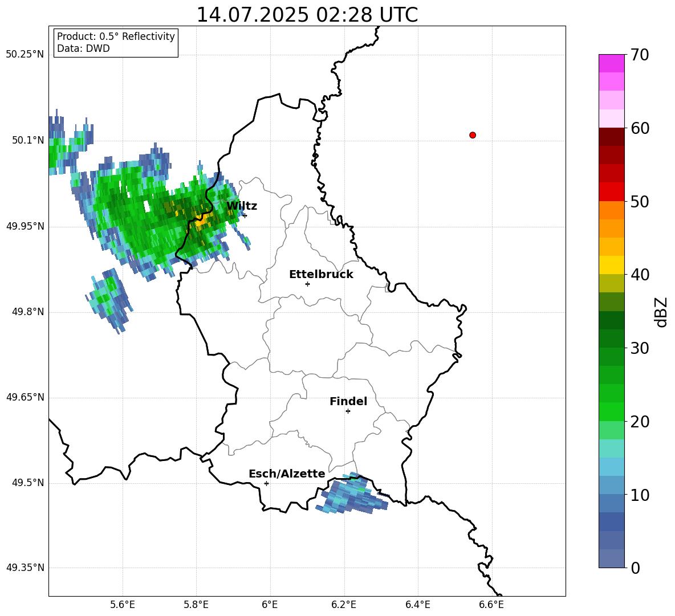
Task: Click the 50.1°N latitude label
Action: [27, 140]
